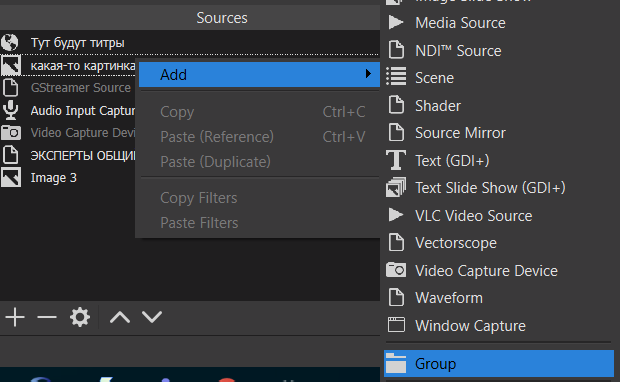Expand the Add submenu arrow
620x382 pixels.
pyautogui.click(x=368, y=74)
